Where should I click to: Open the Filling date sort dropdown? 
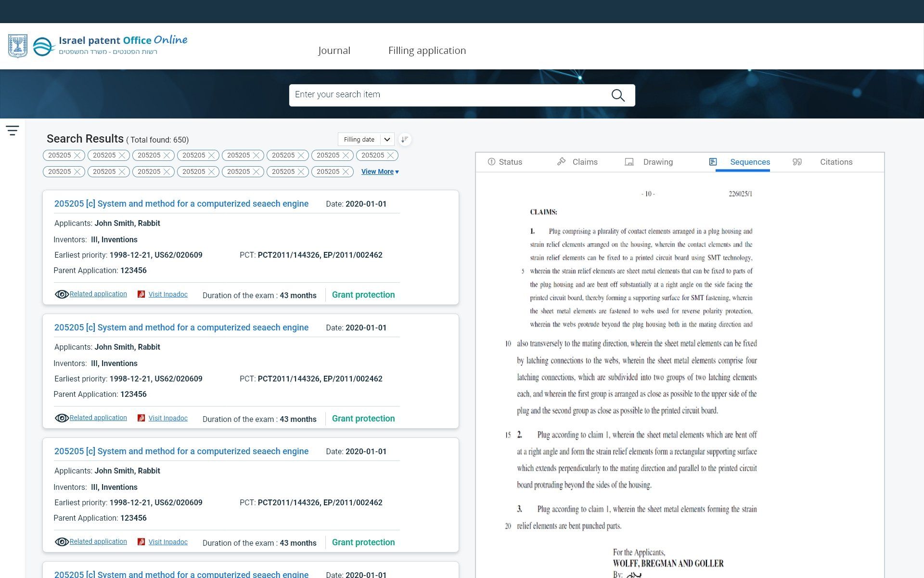coord(359,140)
